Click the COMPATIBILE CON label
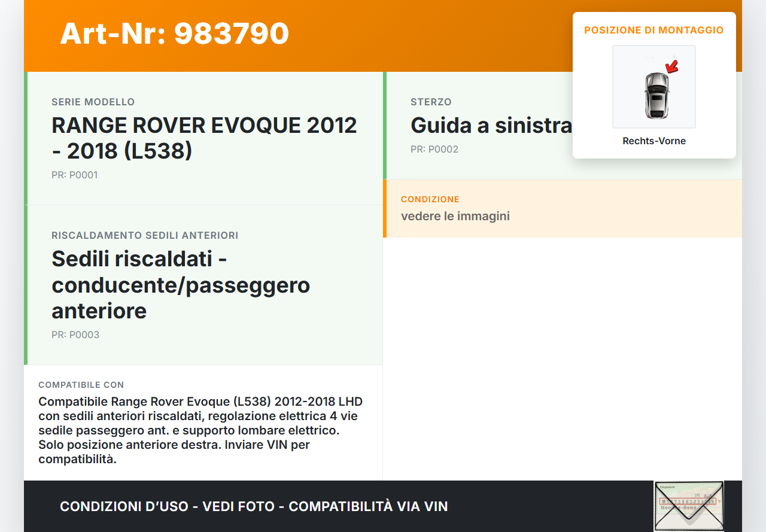The height and width of the screenshot is (532, 766). click(x=81, y=385)
